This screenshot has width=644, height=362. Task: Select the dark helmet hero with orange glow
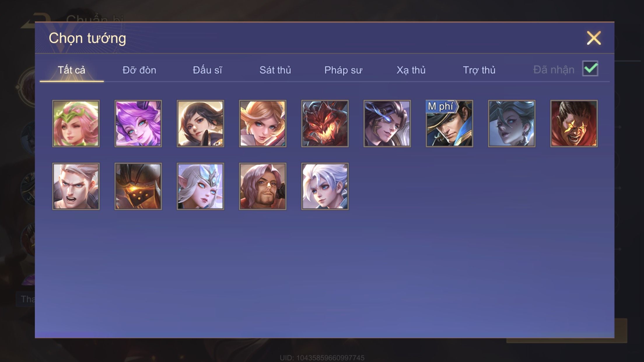tap(138, 186)
